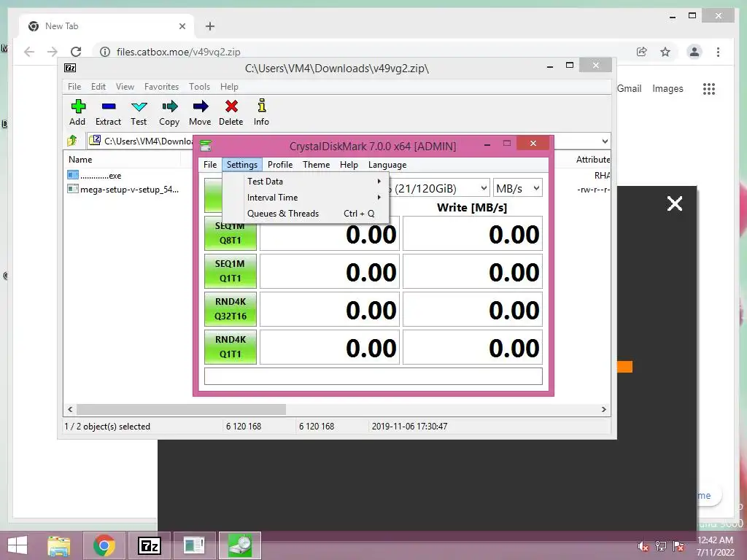Image resolution: width=747 pixels, height=560 pixels.
Task: Expand the 7-Zip address path dropdown
Action: coord(605,141)
